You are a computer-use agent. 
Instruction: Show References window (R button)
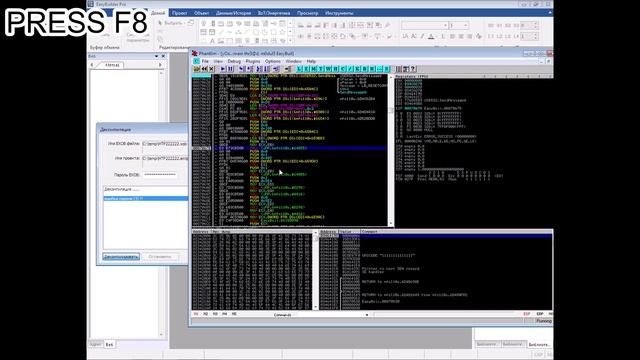[373, 69]
